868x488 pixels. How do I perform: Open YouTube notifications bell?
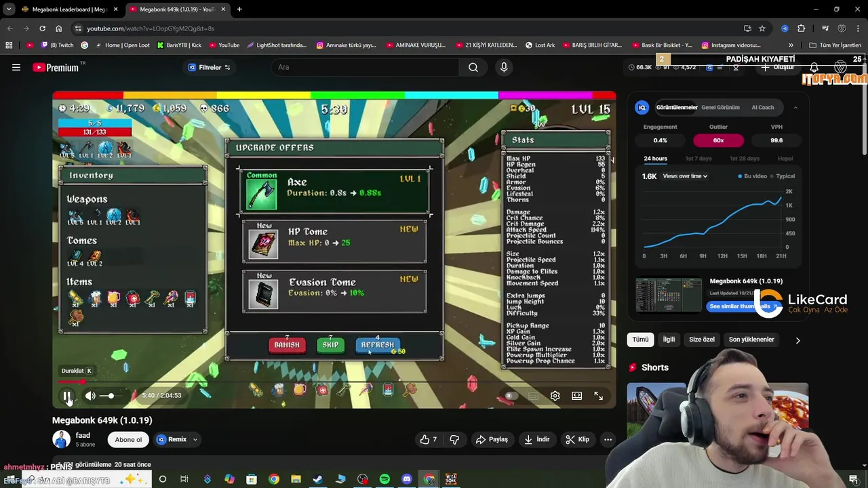pos(814,68)
